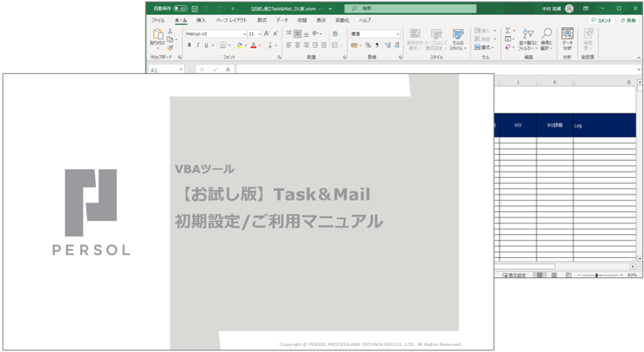
Task: Select the ホーム ribbon tab
Action: (181, 20)
